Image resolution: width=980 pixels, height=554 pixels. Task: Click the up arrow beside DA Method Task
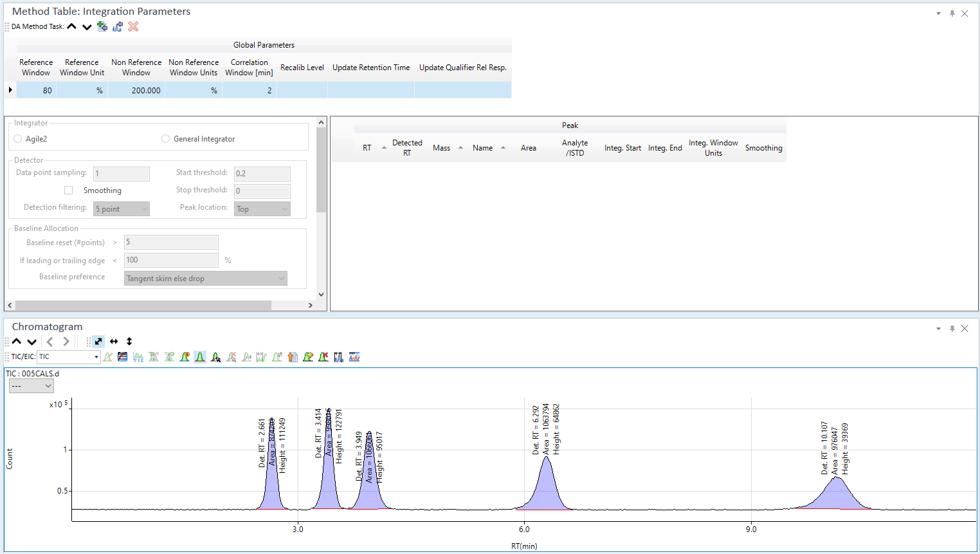pyautogui.click(x=72, y=26)
